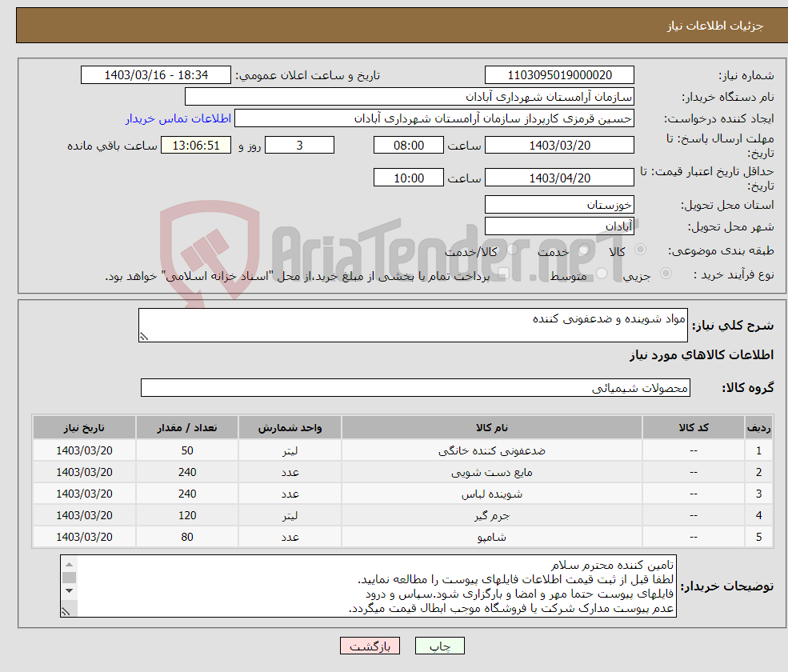Click the آبادان city field

pos(559,226)
